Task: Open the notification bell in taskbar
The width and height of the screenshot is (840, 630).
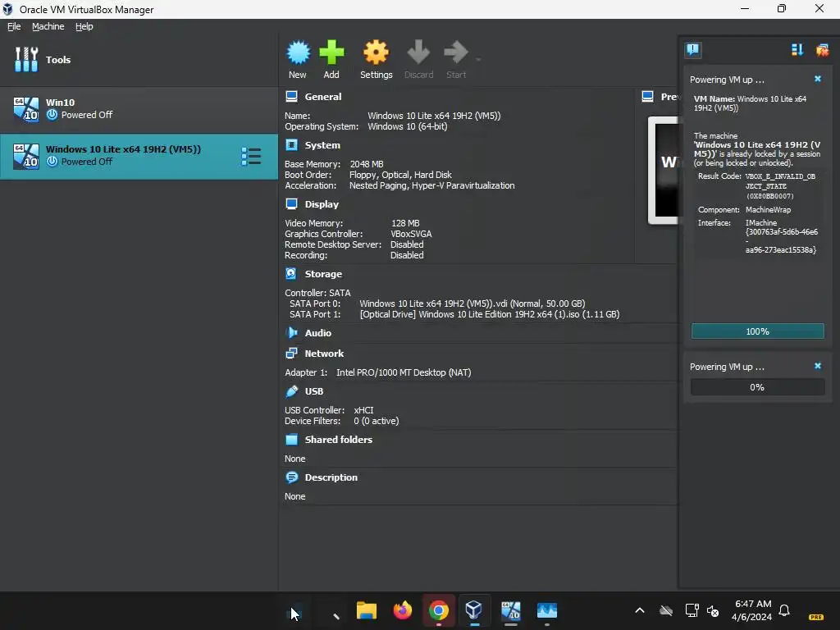Action: pos(784,610)
